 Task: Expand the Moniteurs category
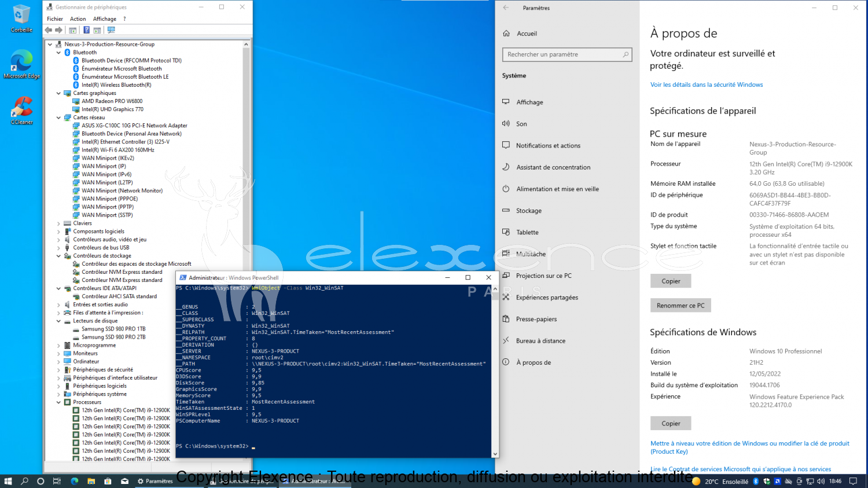[x=58, y=353]
